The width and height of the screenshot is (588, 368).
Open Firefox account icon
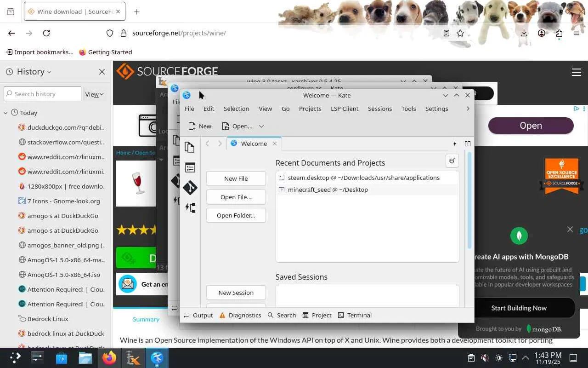tap(542, 33)
